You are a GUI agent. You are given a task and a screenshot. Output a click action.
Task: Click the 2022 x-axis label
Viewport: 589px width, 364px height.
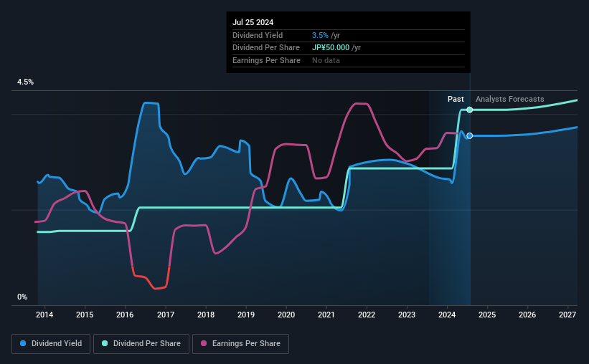pos(367,315)
